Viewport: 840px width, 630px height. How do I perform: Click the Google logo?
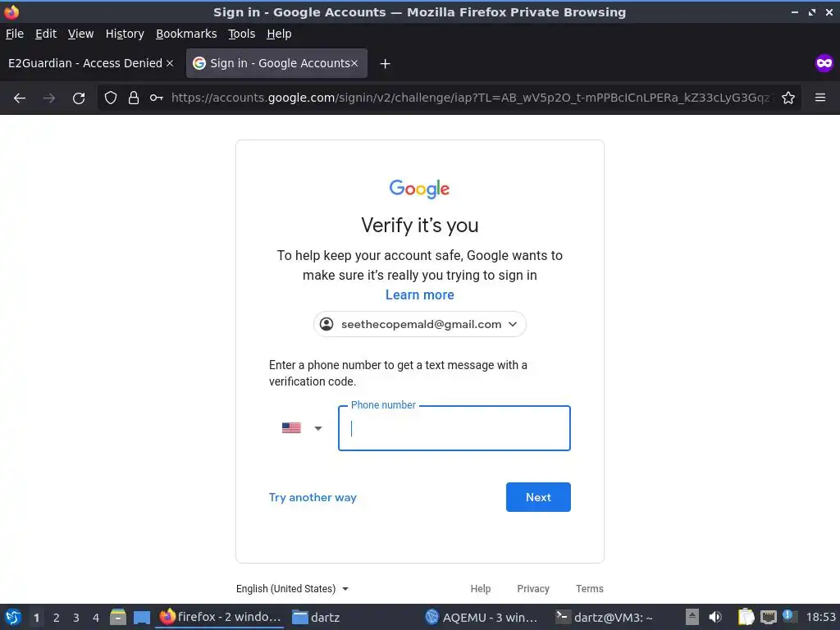(419, 189)
